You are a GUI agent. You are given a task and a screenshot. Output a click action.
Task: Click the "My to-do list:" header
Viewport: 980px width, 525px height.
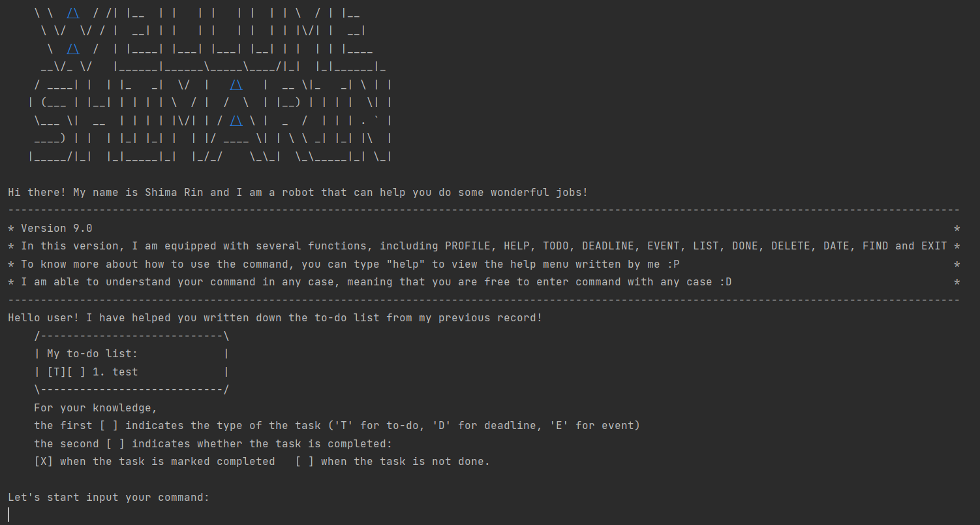93,354
